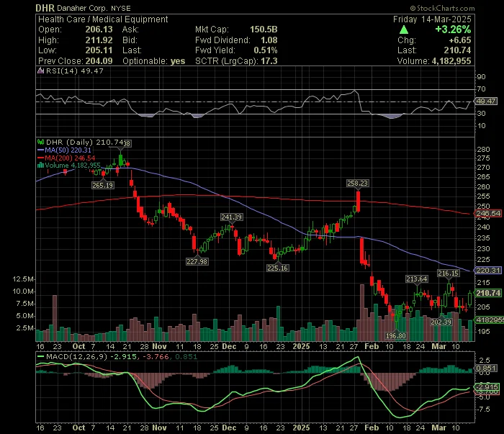This screenshot has width=504, height=434.
Task: Click the Mar label on MACD axis
Action: pos(438,428)
